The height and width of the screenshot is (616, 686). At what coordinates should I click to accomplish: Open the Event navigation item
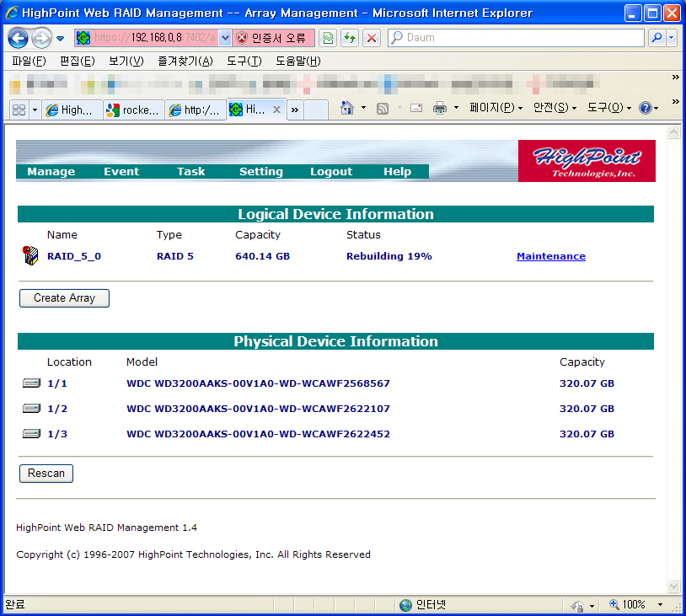(121, 172)
